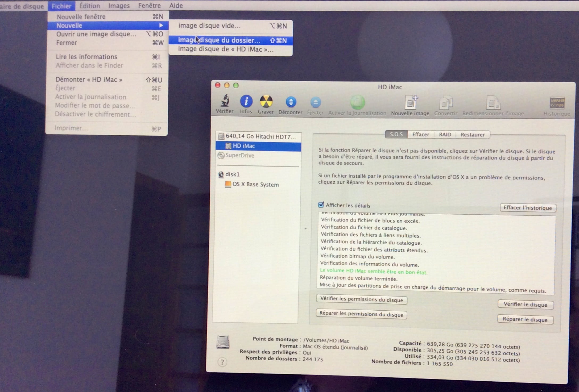Click the Mac OS étendu (journalisé) format value

[335, 347]
